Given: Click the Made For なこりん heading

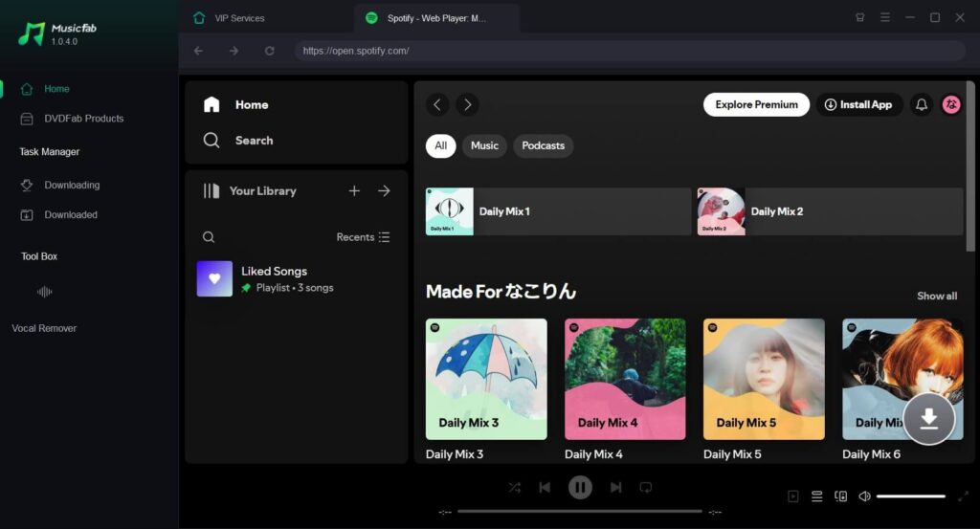Looking at the screenshot, I should click(x=501, y=292).
